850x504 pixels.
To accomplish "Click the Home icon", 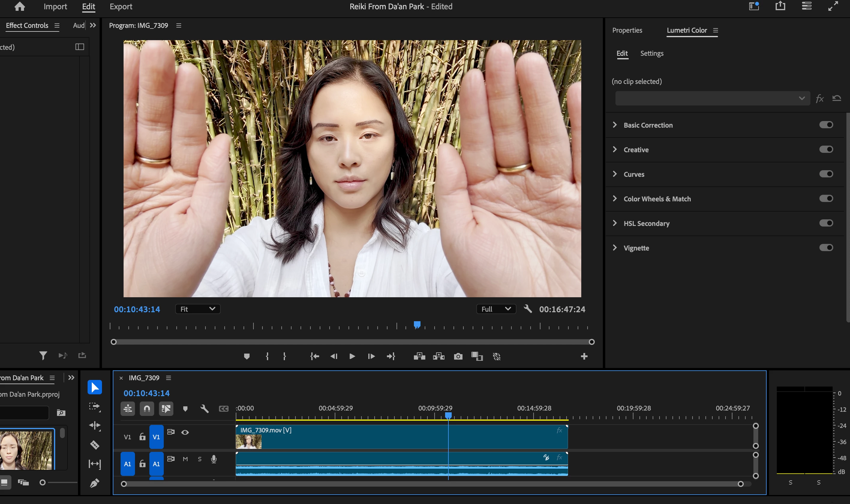I will coord(20,7).
